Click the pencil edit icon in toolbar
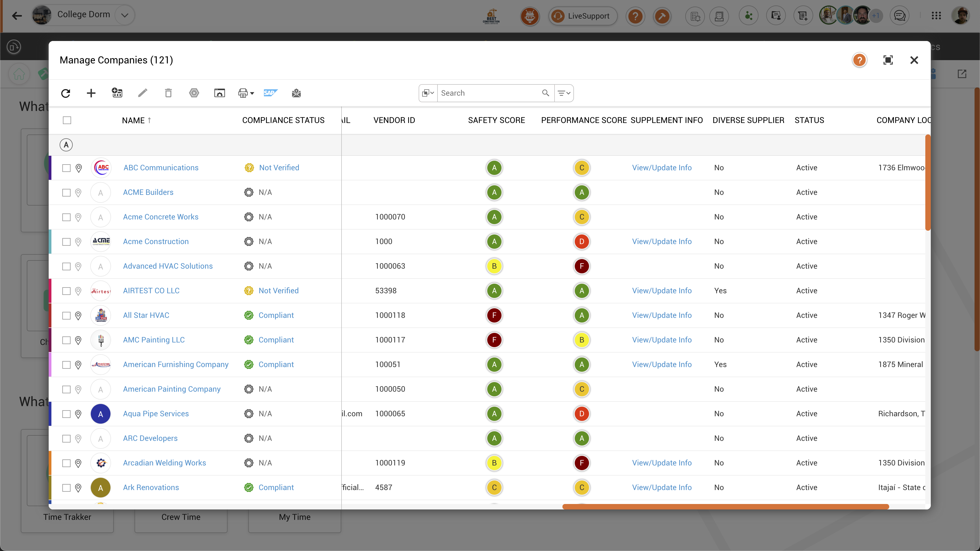This screenshot has height=551, width=980. pos(142,93)
